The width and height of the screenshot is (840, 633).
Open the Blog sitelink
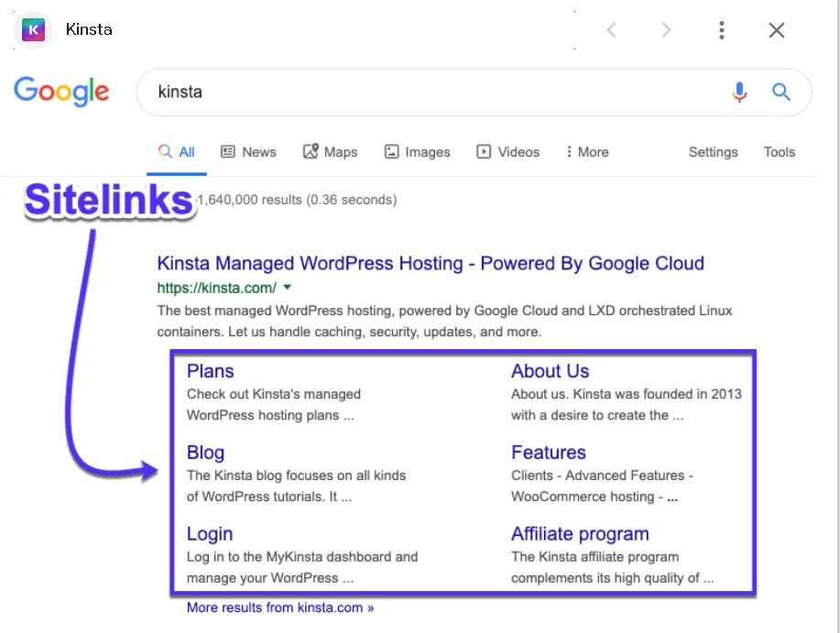pos(205,453)
